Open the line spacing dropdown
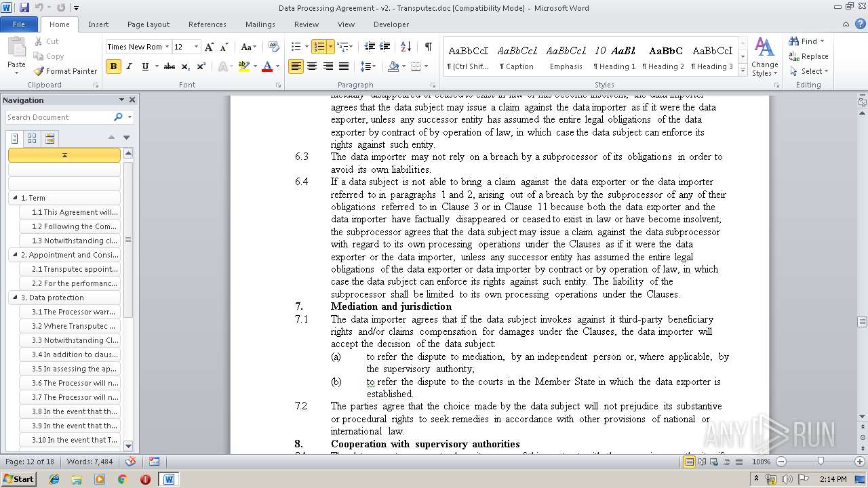The width and height of the screenshot is (868, 488). click(x=368, y=66)
